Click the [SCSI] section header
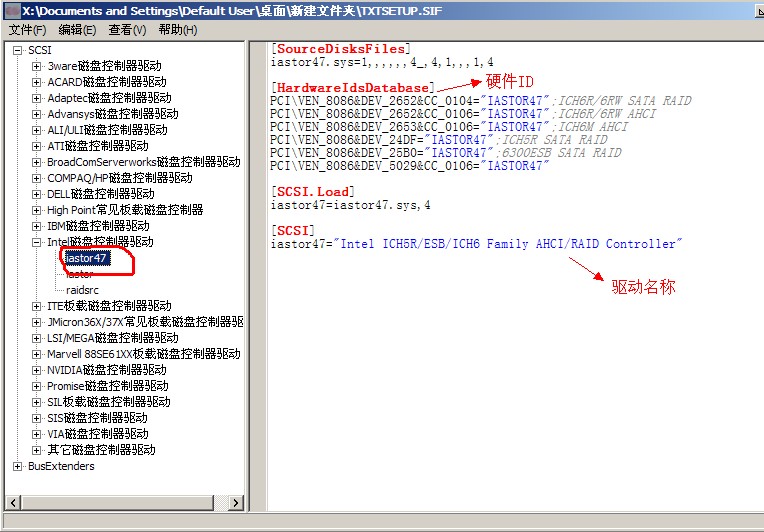 pos(293,230)
